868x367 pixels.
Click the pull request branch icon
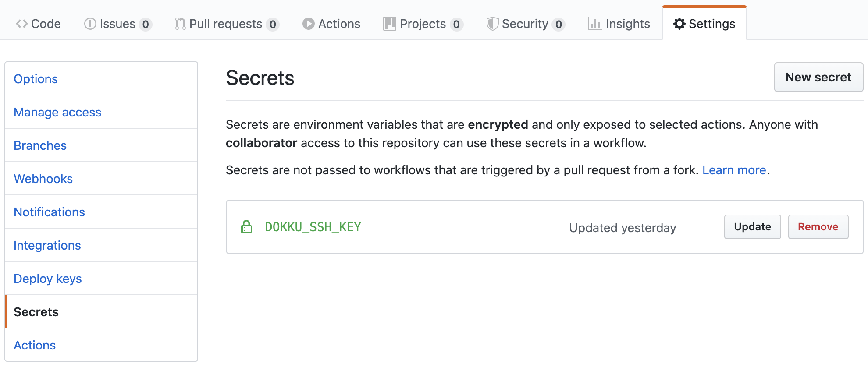click(x=180, y=24)
